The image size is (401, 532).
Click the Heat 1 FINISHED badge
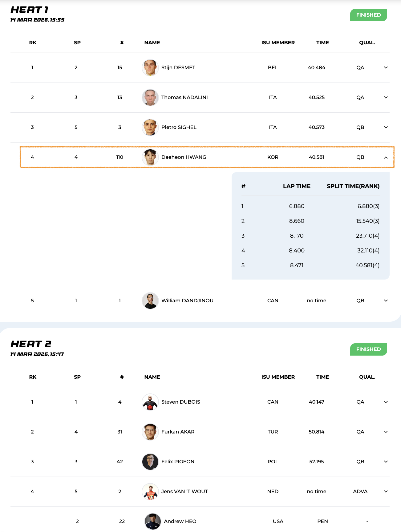click(368, 15)
